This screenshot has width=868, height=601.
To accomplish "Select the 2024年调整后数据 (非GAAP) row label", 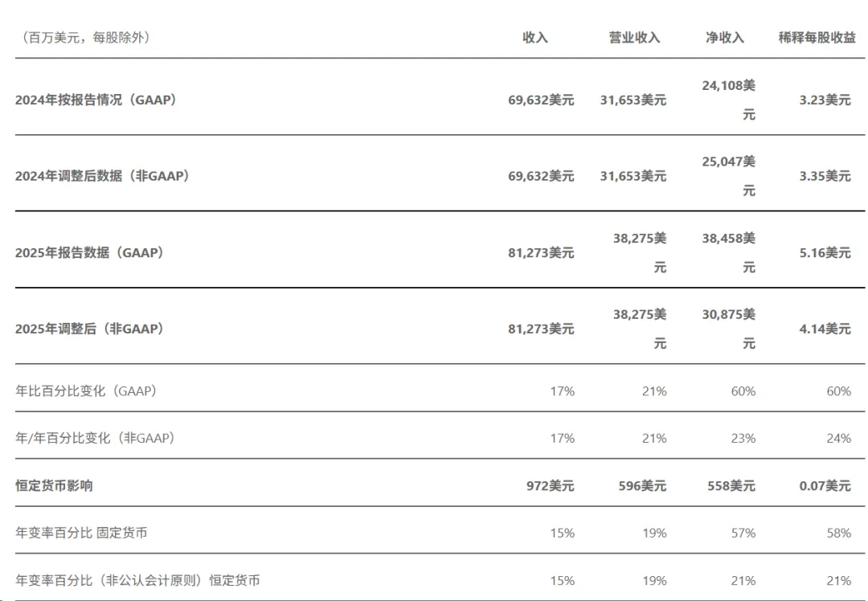I will coord(103,176).
